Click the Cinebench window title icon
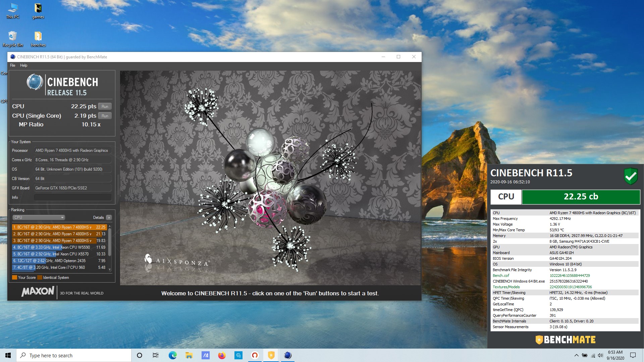Viewport: 644px width, 362px height. pos(13,57)
